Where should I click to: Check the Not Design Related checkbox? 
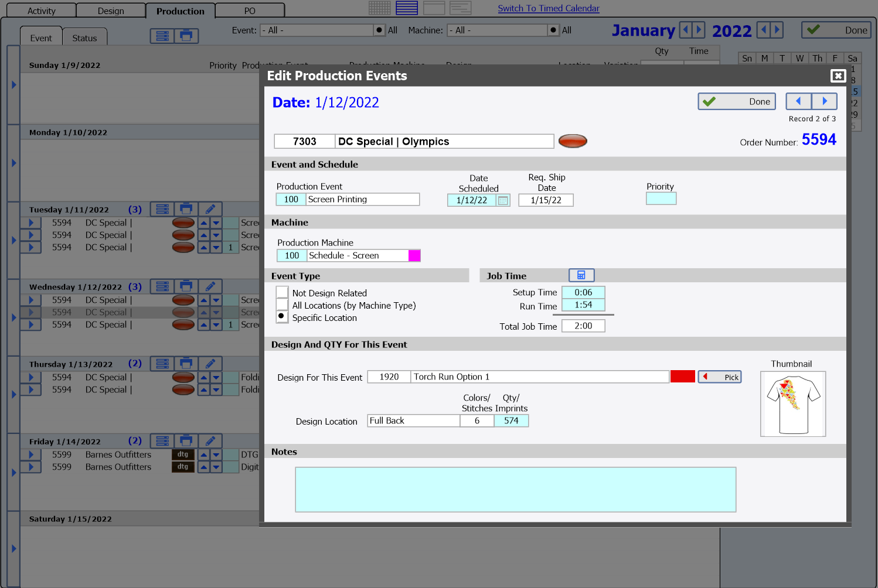[282, 292]
